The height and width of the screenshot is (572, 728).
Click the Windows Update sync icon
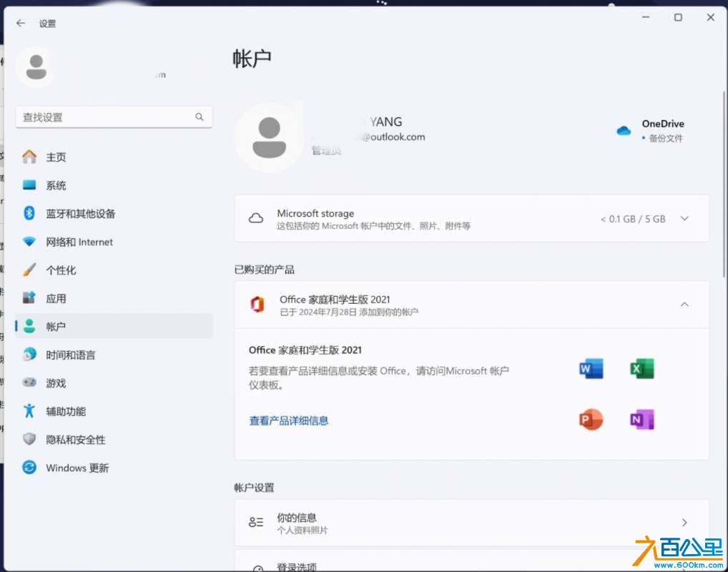click(29, 468)
